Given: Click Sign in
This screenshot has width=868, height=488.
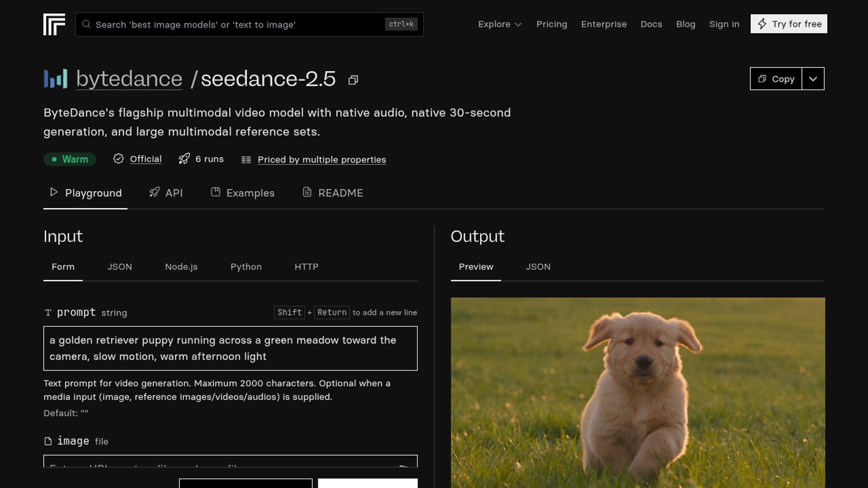Looking at the screenshot, I should [724, 24].
